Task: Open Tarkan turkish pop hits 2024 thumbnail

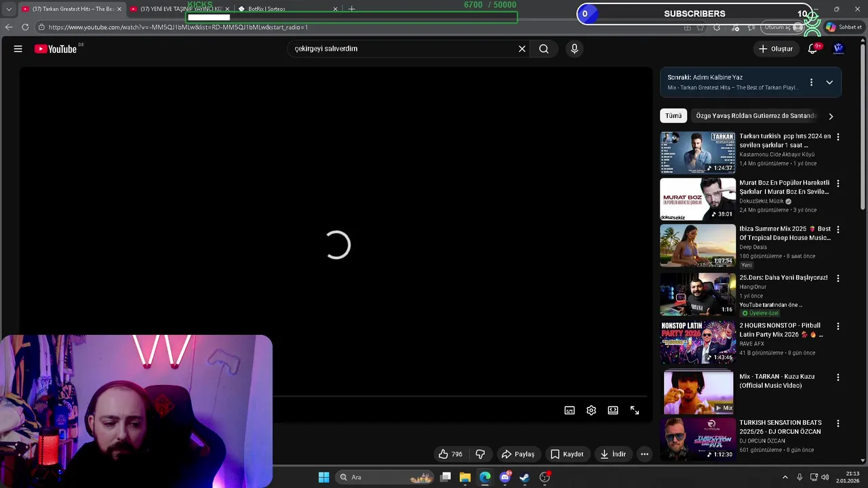Action: point(698,152)
